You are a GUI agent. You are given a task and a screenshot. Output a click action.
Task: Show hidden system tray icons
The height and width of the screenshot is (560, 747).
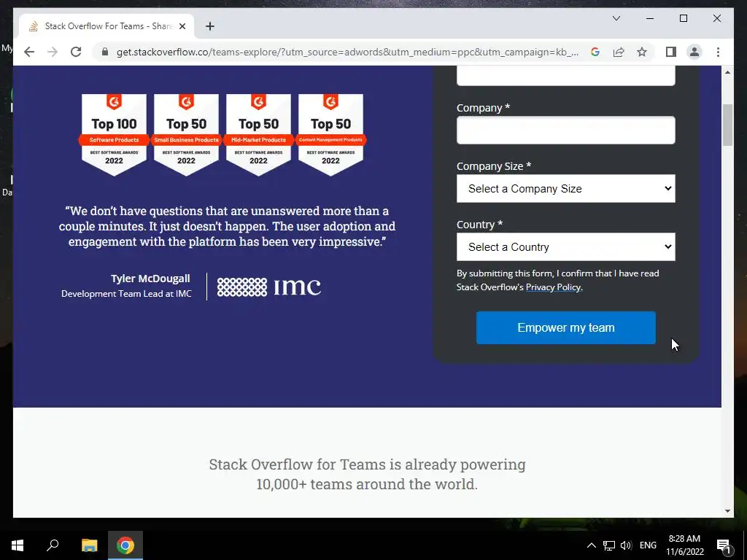coord(591,545)
